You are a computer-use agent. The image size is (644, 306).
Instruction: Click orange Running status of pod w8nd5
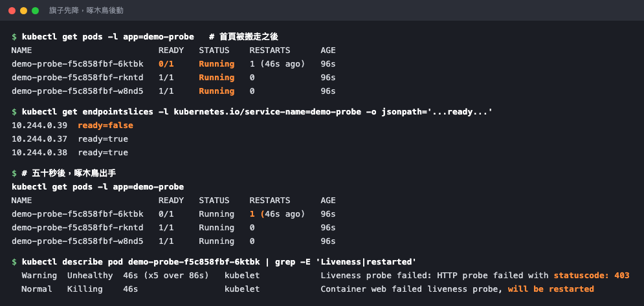tap(216, 91)
